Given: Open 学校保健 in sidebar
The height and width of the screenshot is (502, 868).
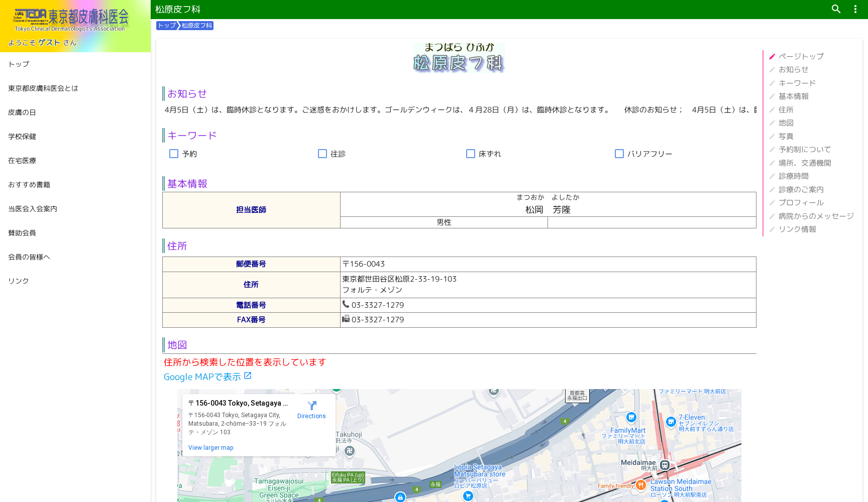Looking at the screenshot, I should [75, 137].
